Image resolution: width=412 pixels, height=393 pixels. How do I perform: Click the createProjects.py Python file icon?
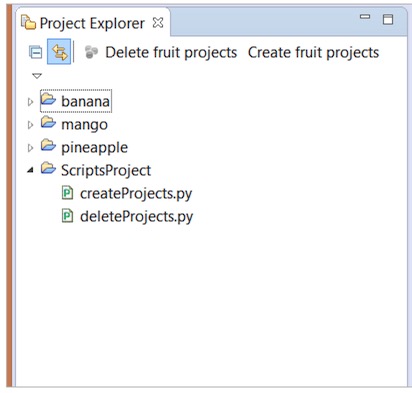click(67, 193)
